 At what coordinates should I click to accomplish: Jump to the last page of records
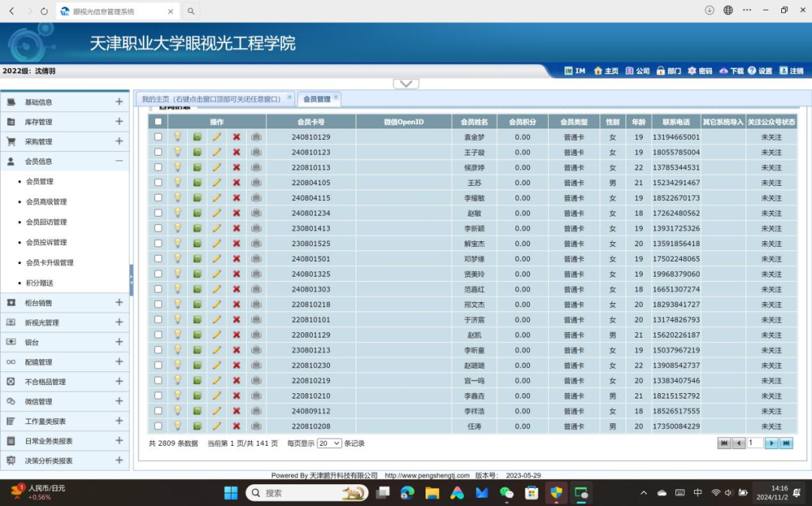pyautogui.click(x=786, y=443)
